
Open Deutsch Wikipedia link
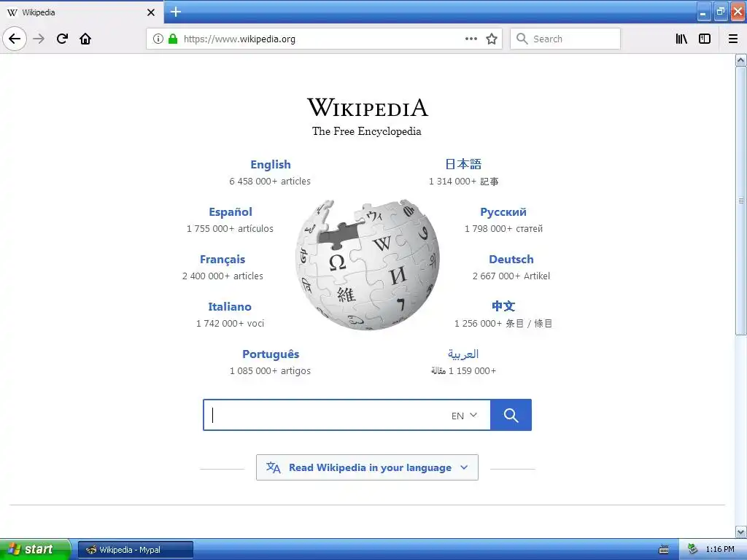[x=511, y=260]
